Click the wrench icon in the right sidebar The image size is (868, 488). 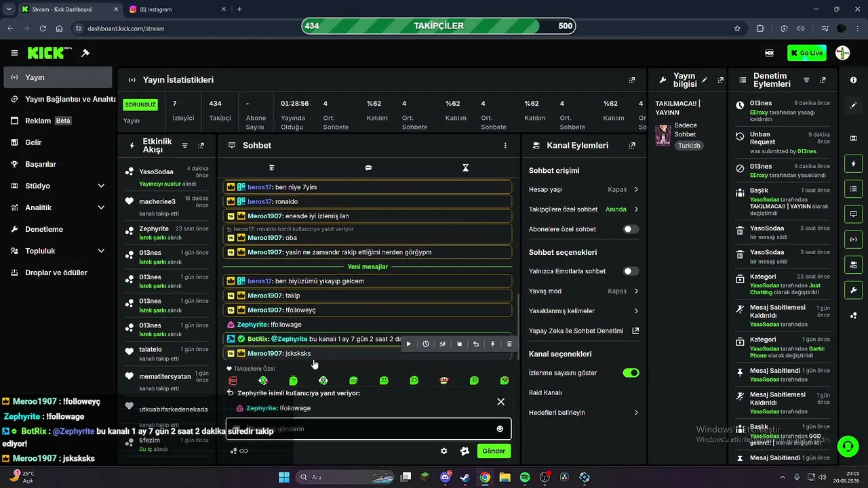pos(853,289)
